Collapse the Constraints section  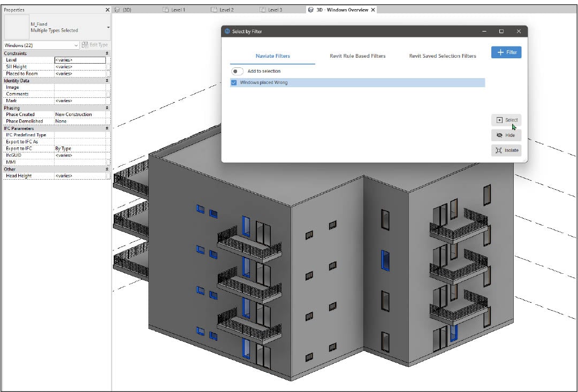coord(107,53)
